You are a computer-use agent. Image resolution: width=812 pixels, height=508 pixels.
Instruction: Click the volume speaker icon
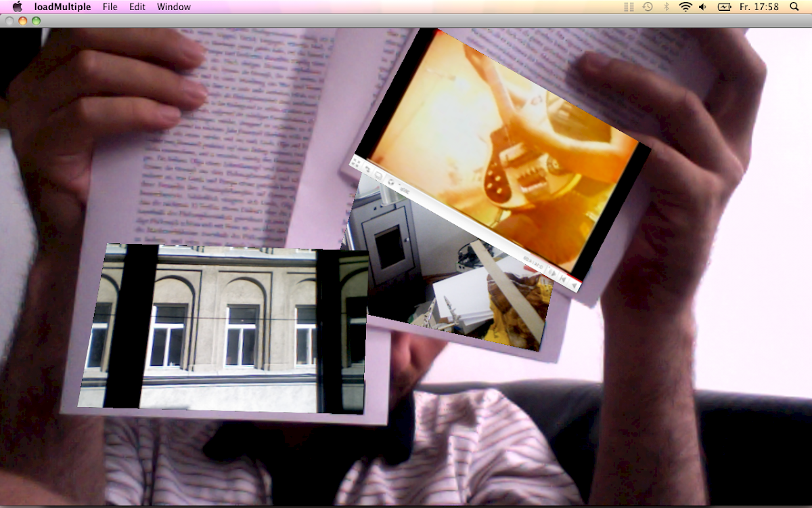click(703, 7)
